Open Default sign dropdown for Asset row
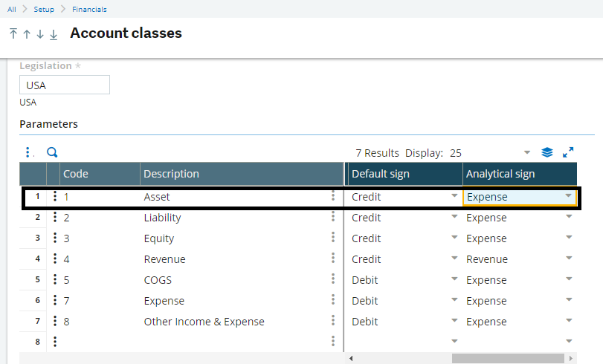This screenshot has width=603, height=364. (454, 196)
